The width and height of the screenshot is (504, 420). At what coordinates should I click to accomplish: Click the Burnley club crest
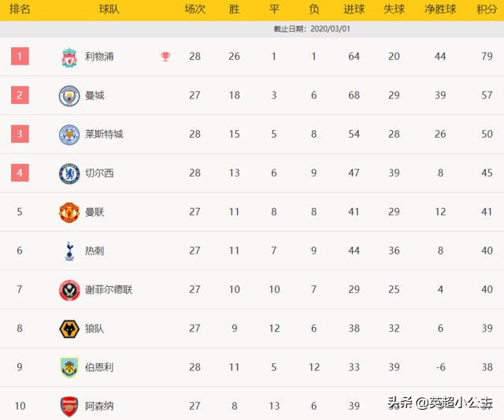coord(69,367)
